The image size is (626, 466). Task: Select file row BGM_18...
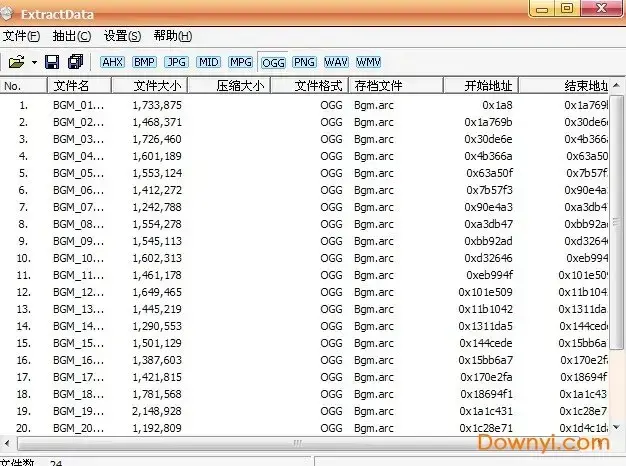pyautogui.click(x=304, y=394)
